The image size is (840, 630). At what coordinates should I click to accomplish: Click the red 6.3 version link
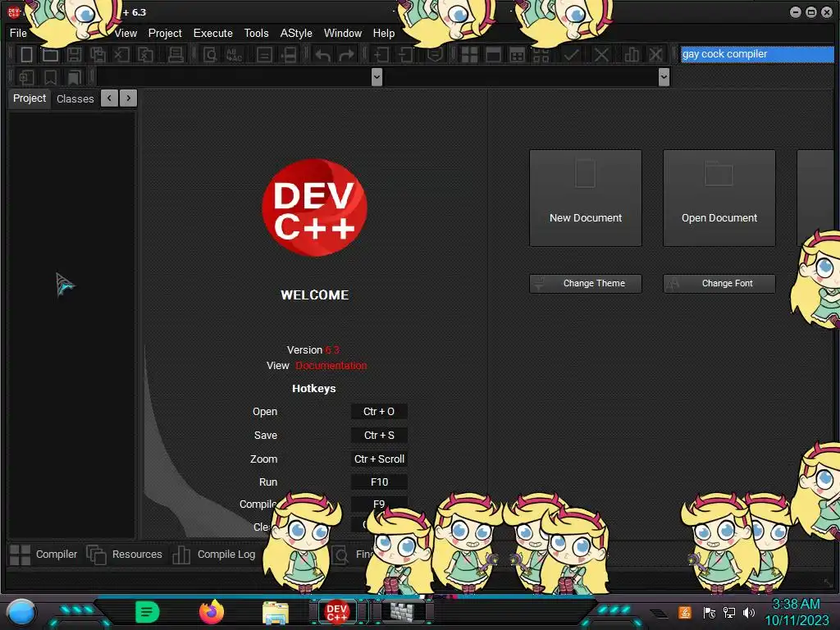point(332,349)
